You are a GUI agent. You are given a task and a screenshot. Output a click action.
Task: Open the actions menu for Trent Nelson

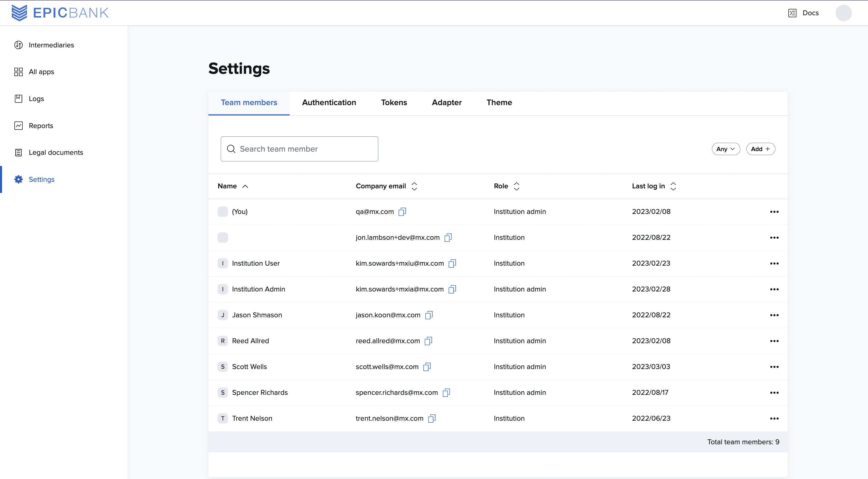[774, 418]
